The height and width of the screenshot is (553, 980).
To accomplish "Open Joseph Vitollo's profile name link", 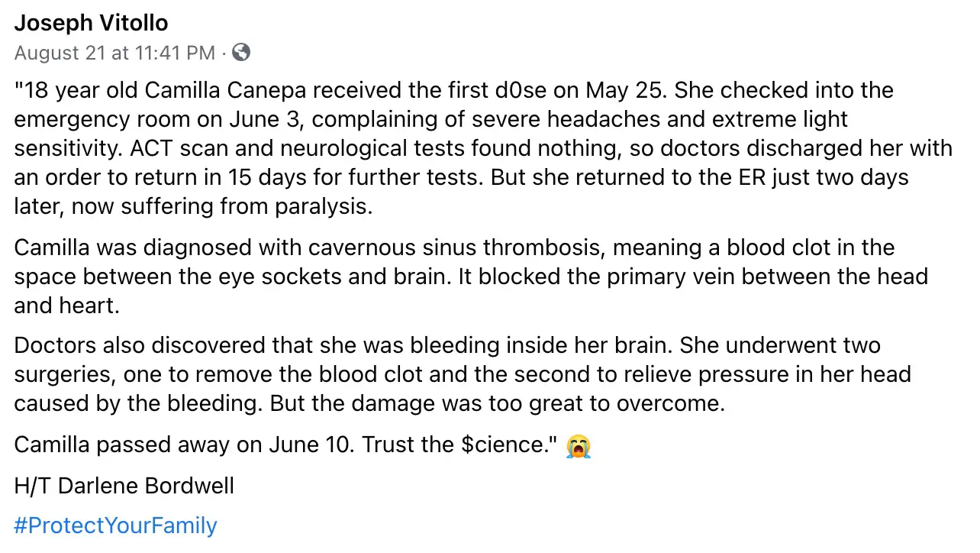I will coord(91,24).
